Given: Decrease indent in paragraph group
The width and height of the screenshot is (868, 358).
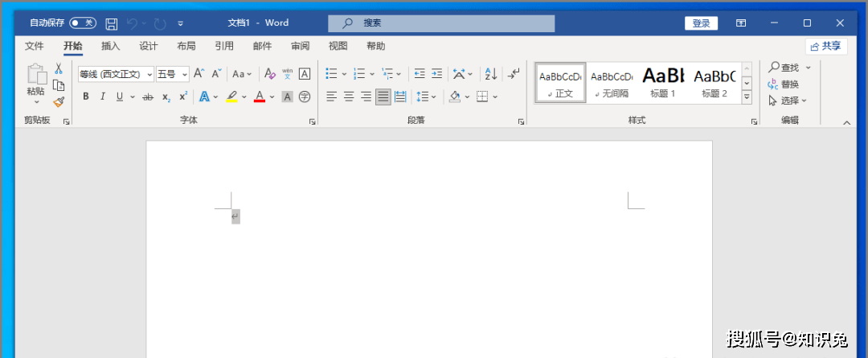Looking at the screenshot, I should (x=420, y=74).
